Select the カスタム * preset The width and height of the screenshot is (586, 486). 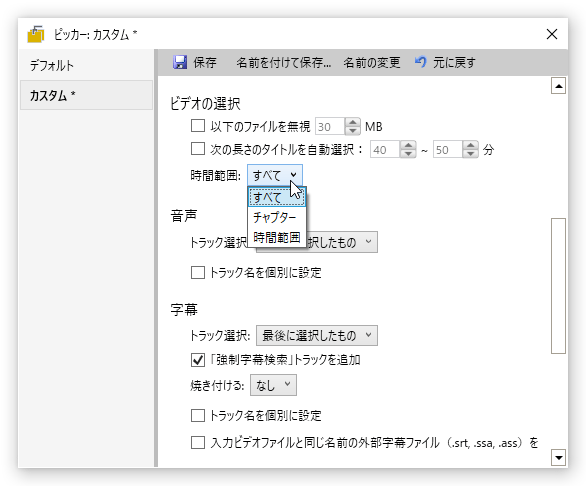[x=87, y=95]
